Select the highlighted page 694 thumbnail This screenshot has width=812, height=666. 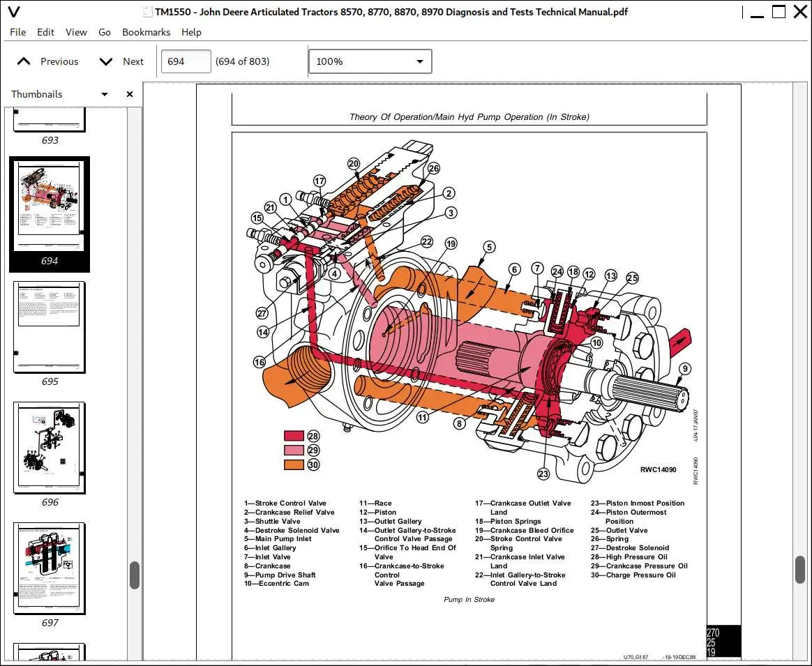point(50,206)
